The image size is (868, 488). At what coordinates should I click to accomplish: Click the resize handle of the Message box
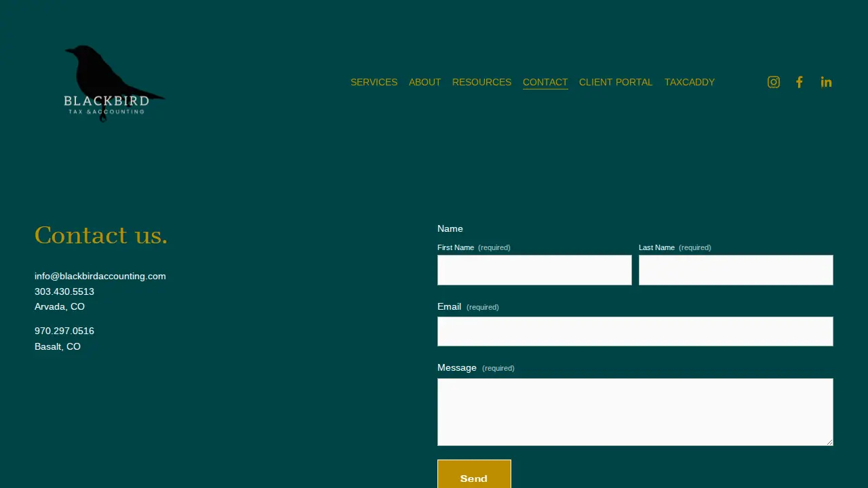pos(829,441)
